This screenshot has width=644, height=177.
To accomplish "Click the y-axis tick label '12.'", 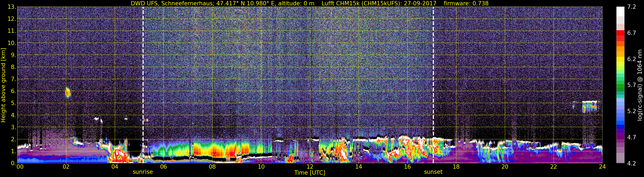I will pyautogui.click(x=12, y=19).
